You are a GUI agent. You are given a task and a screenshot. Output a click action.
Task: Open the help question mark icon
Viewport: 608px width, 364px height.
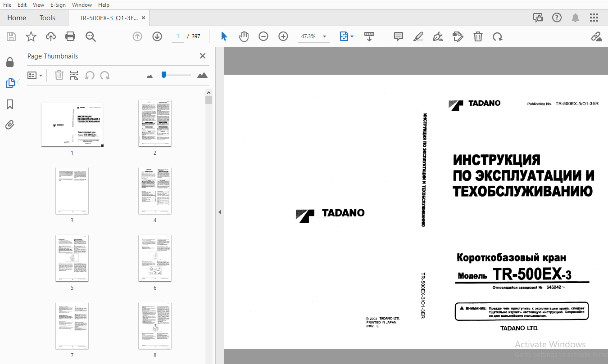pyautogui.click(x=557, y=18)
